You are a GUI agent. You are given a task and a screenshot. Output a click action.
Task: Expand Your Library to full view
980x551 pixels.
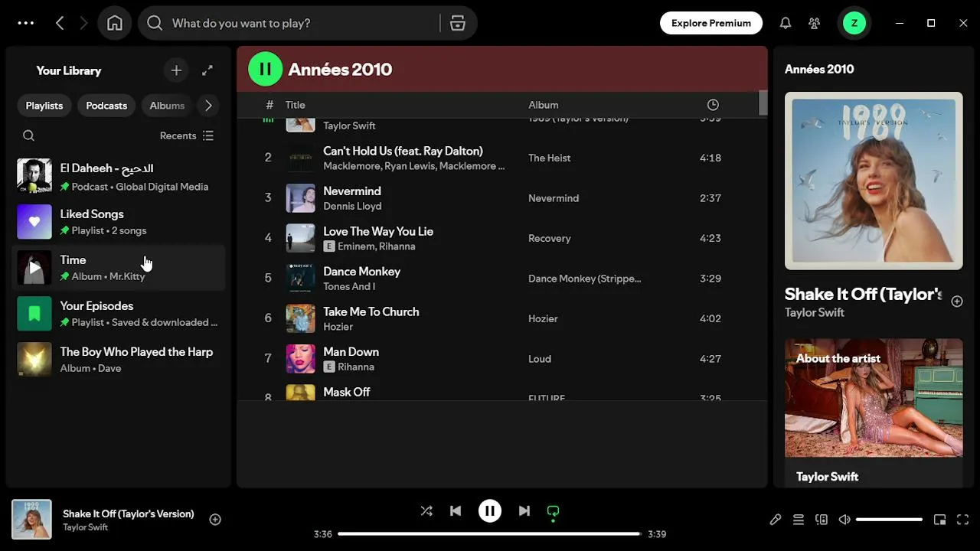point(207,70)
